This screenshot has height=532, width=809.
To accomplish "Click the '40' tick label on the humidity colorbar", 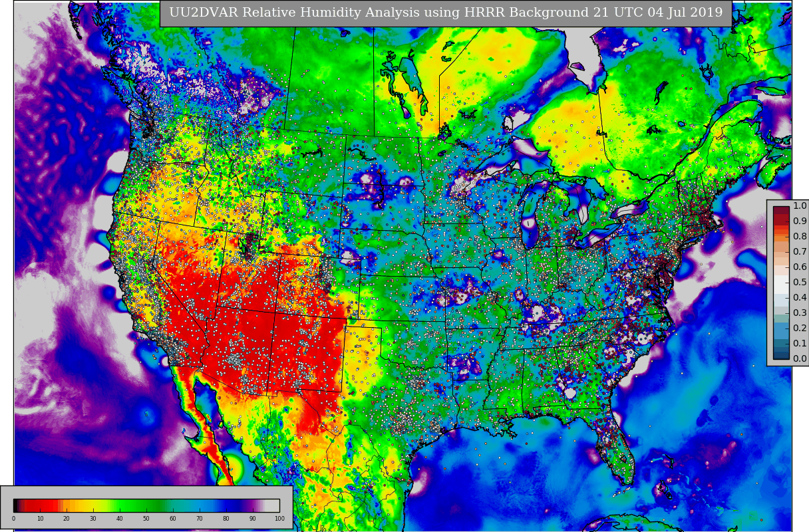I will tap(120, 519).
